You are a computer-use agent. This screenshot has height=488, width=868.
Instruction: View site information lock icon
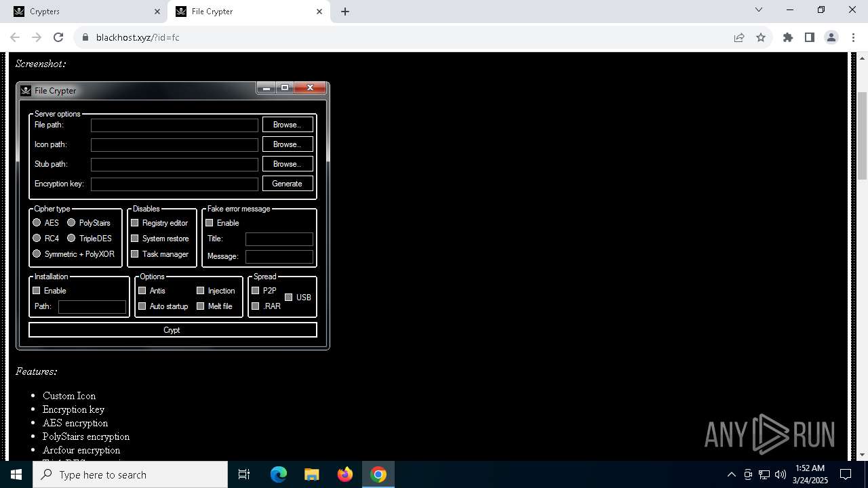[x=85, y=37]
